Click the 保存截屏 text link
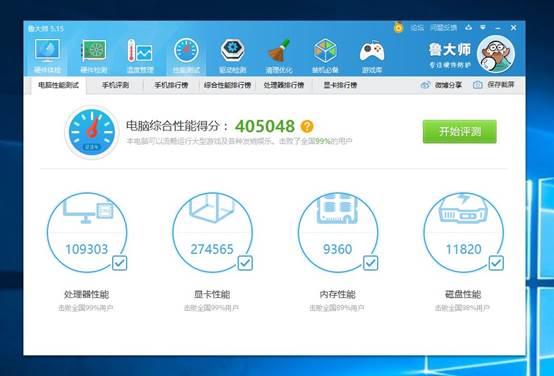This screenshot has width=554, height=376. 501,85
